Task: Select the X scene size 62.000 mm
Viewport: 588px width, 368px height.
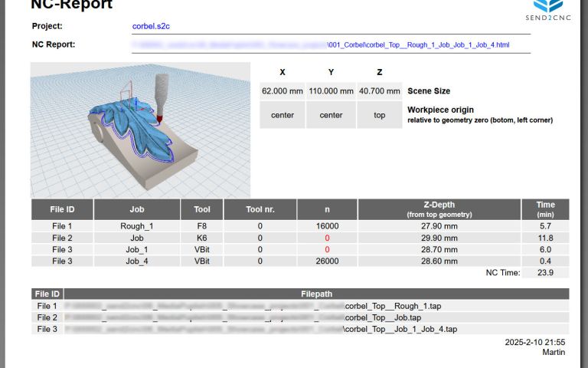Action: (283, 90)
